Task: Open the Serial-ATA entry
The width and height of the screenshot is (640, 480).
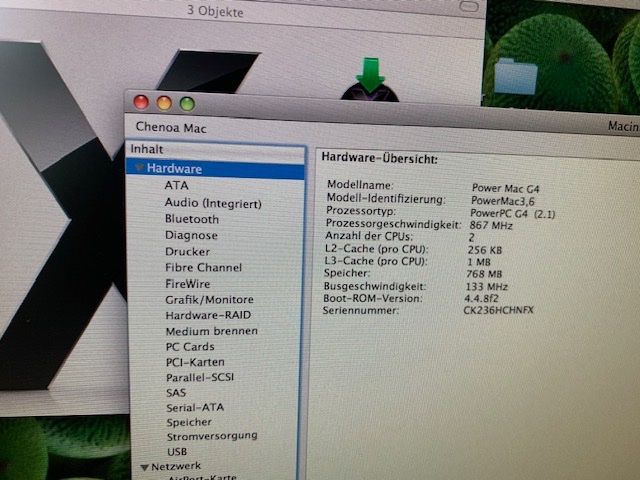Action: (195, 407)
